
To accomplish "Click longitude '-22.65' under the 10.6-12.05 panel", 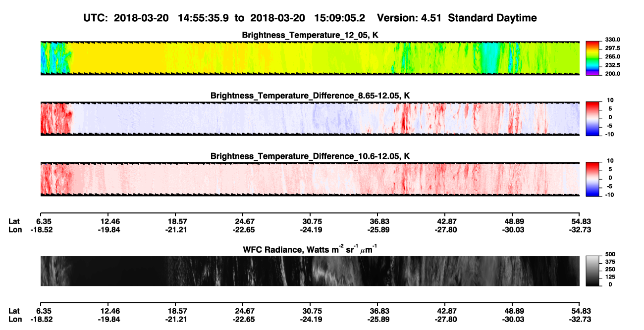I will pyautogui.click(x=243, y=229).
